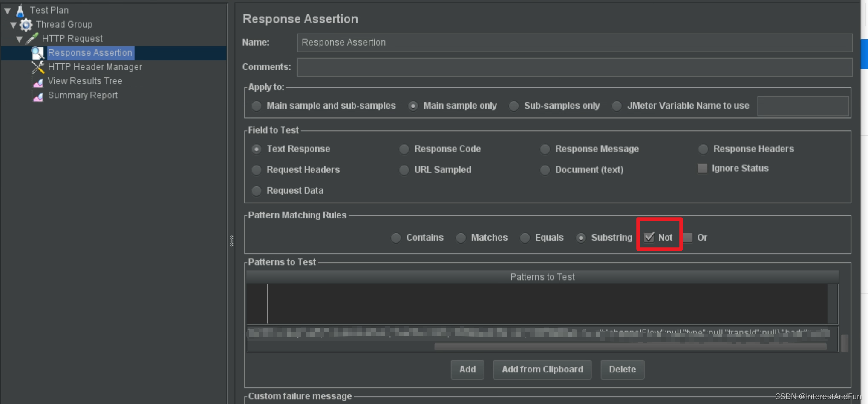868x404 pixels.
Task: Select Response Code field to test
Action: pos(404,149)
